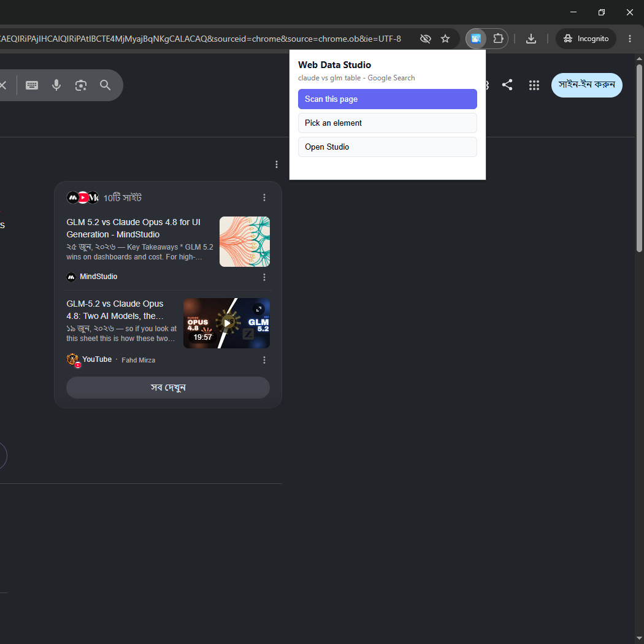Open Chrome three-dot menu
Screen dimensions: 644x644
tap(630, 39)
